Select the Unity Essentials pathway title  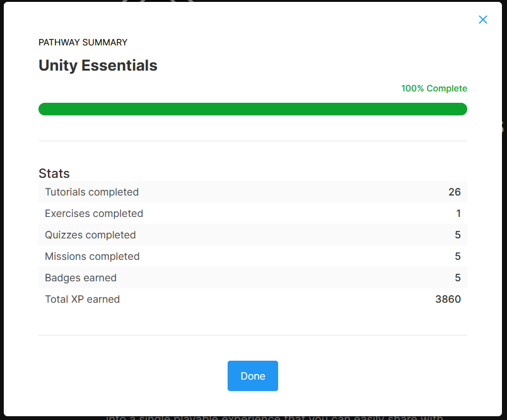tap(98, 65)
